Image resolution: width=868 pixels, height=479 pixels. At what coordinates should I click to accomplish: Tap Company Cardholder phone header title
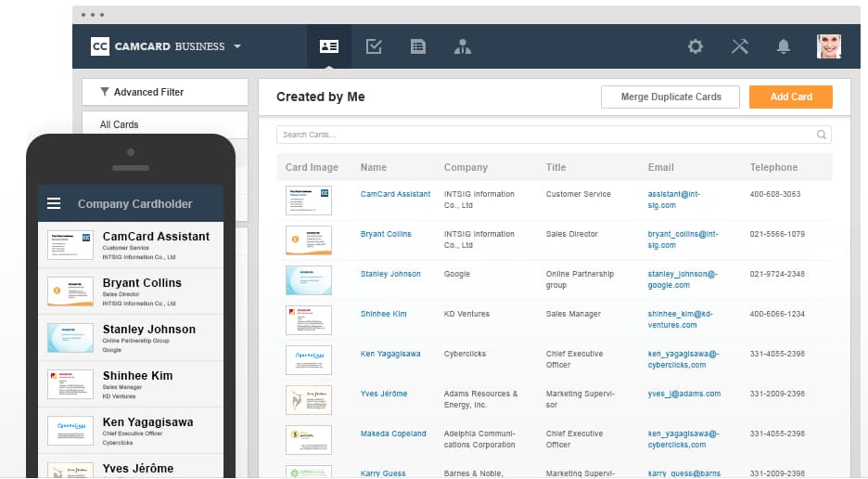tap(135, 204)
